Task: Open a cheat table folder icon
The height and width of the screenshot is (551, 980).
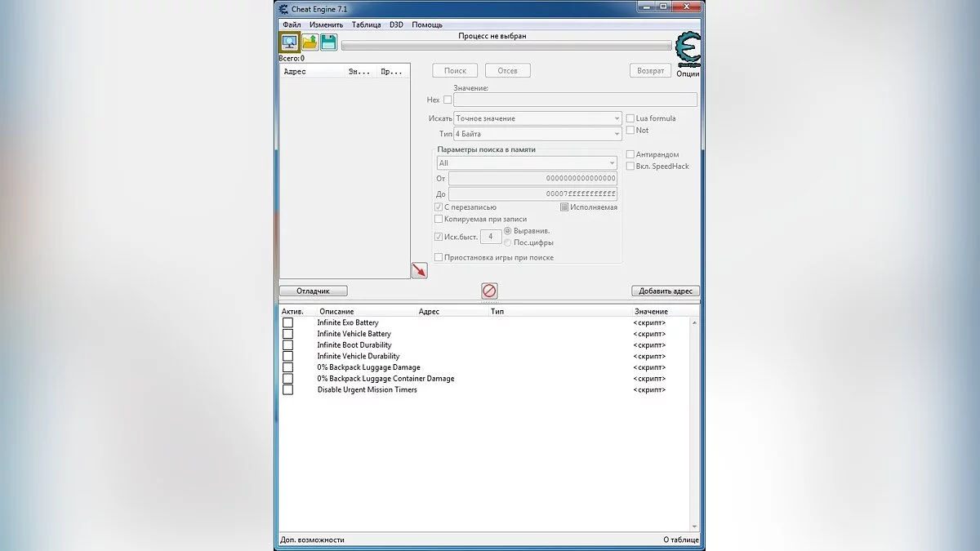Action: tap(310, 42)
